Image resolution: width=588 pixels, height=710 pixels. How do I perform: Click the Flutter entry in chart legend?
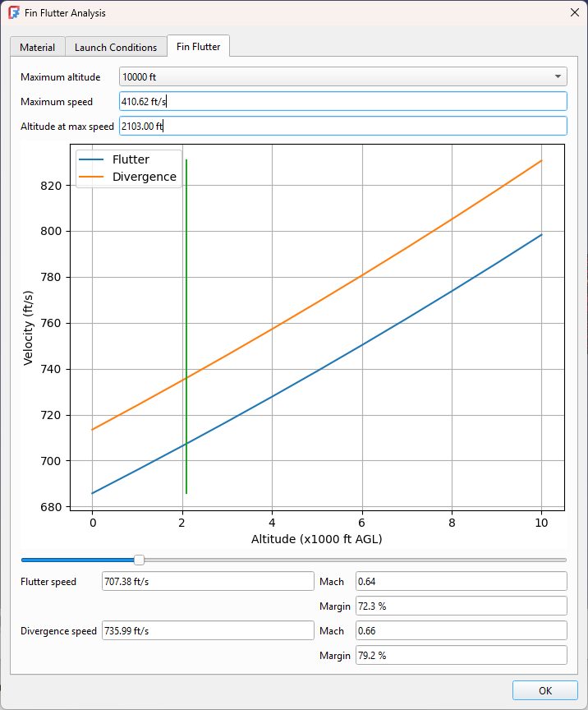click(130, 159)
